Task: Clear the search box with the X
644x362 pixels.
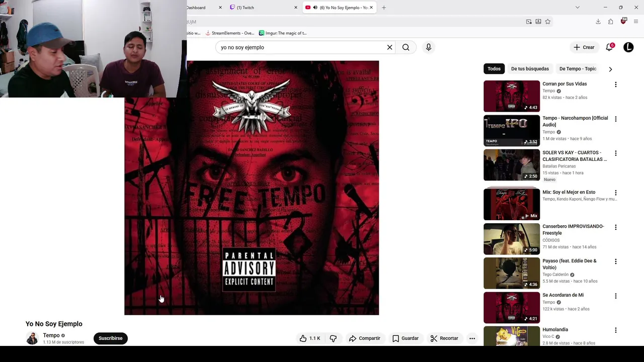Action: tap(389, 47)
